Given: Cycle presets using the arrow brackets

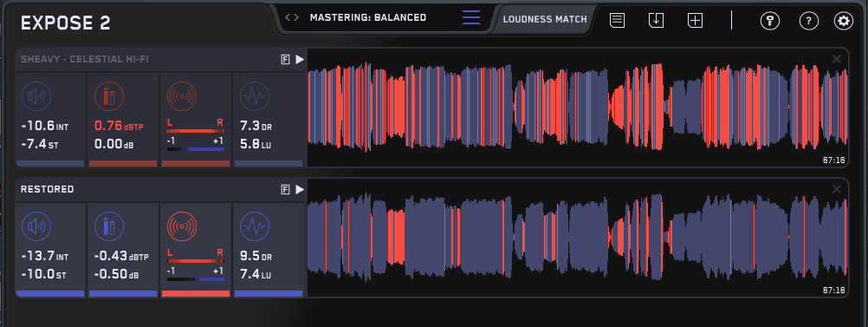Looking at the screenshot, I should point(292,17).
